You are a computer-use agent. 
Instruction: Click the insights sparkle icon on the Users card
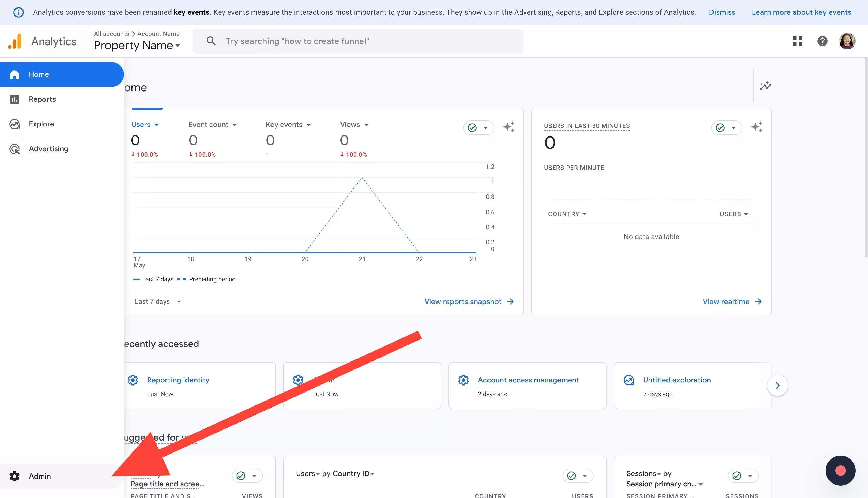coord(508,127)
